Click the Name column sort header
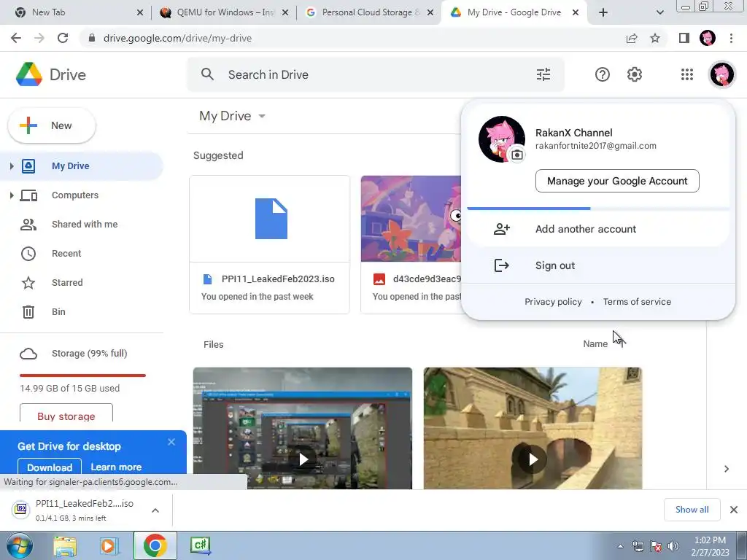The image size is (747, 560). tap(595, 344)
